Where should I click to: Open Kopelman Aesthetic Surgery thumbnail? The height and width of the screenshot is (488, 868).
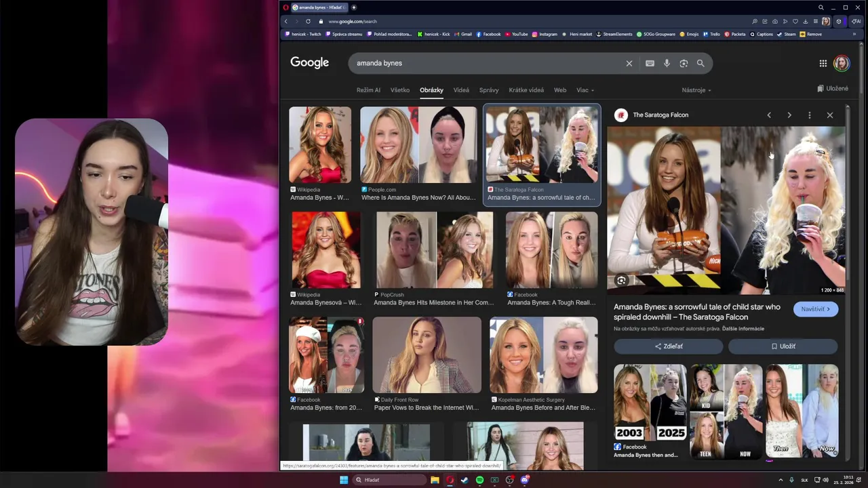(544, 355)
